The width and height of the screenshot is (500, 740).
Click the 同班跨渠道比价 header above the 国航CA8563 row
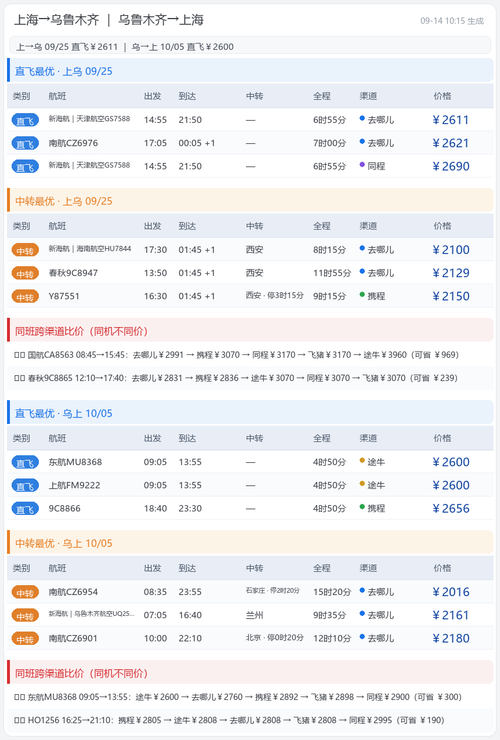pyautogui.click(x=250, y=331)
